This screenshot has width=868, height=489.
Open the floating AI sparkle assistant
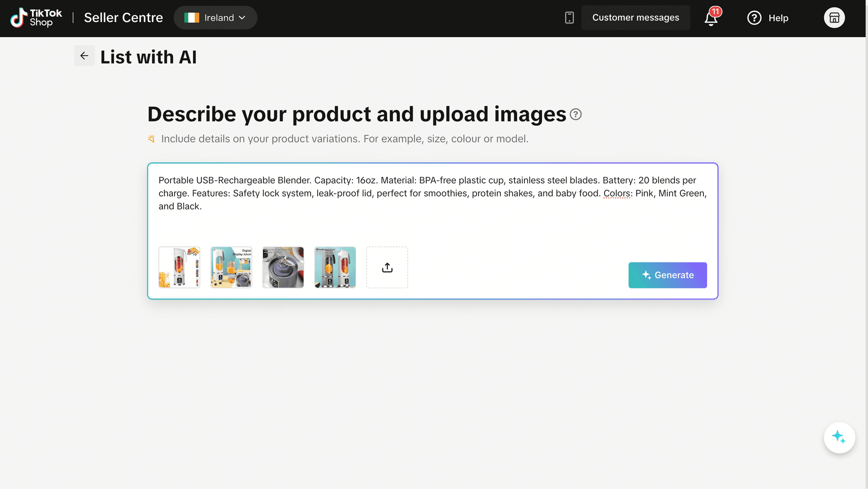(839, 437)
